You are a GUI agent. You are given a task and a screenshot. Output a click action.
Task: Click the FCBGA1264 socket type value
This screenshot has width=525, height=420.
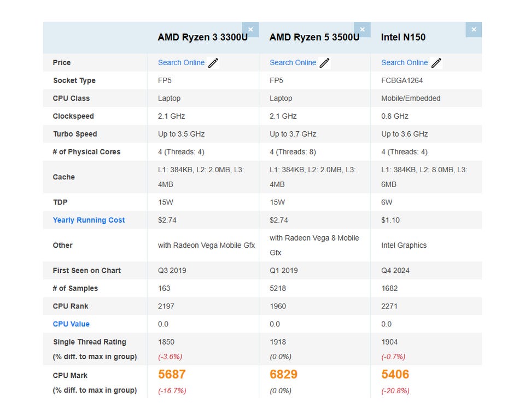point(402,80)
